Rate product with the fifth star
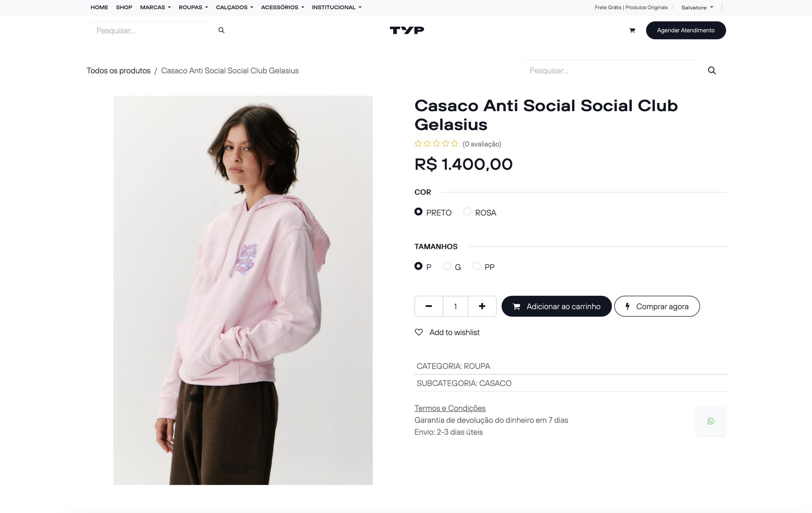Image resolution: width=812 pixels, height=513 pixels. click(x=455, y=143)
